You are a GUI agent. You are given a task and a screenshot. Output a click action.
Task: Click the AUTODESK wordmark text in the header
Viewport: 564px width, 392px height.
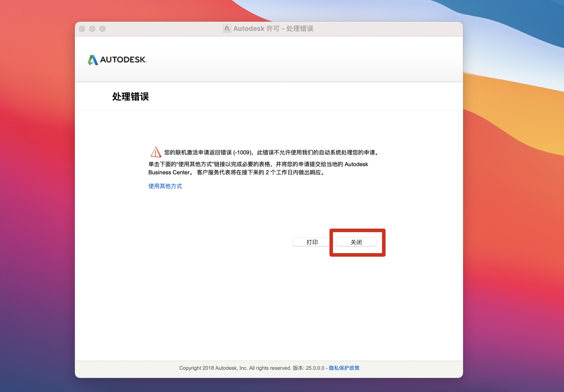click(x=123, y=60)
